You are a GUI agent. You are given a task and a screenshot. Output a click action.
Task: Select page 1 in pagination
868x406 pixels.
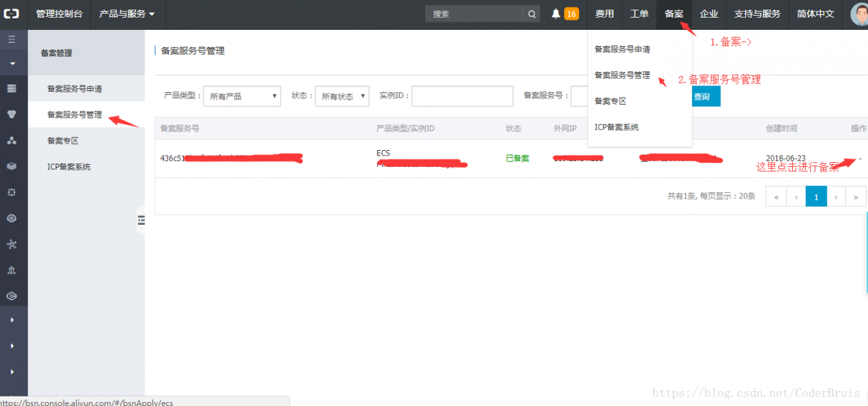point(816,197)
